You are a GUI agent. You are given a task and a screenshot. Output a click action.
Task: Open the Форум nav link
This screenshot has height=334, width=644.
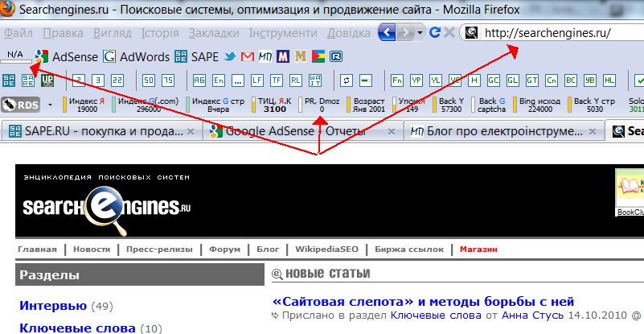click(224, 249)
